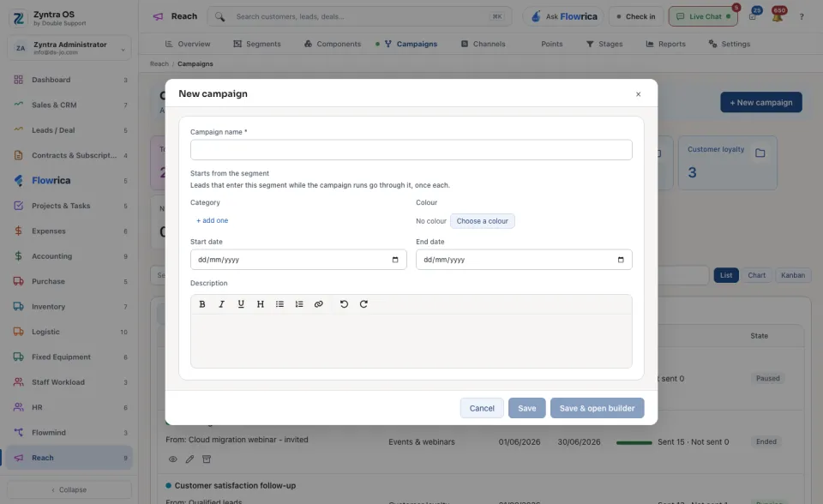823x504 pixels.
Task: Collapse the sidebar
Action: [x=69, y=489]
